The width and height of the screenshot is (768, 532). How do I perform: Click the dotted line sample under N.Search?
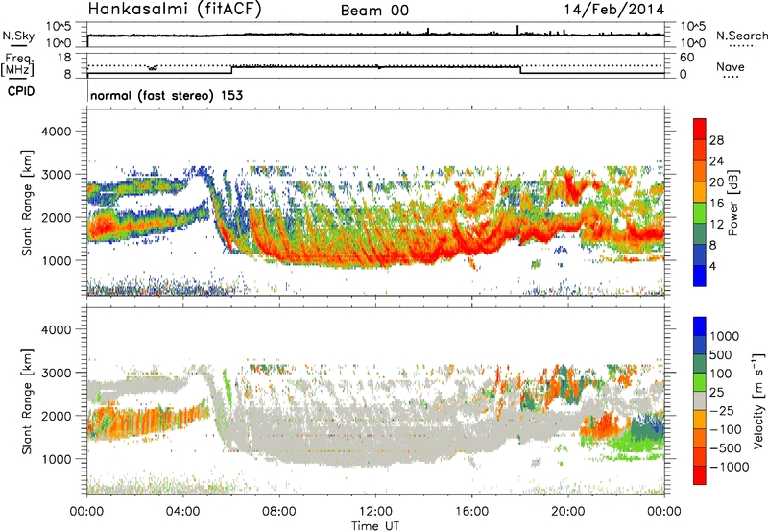pyautogui.click(x=743, y=46)
